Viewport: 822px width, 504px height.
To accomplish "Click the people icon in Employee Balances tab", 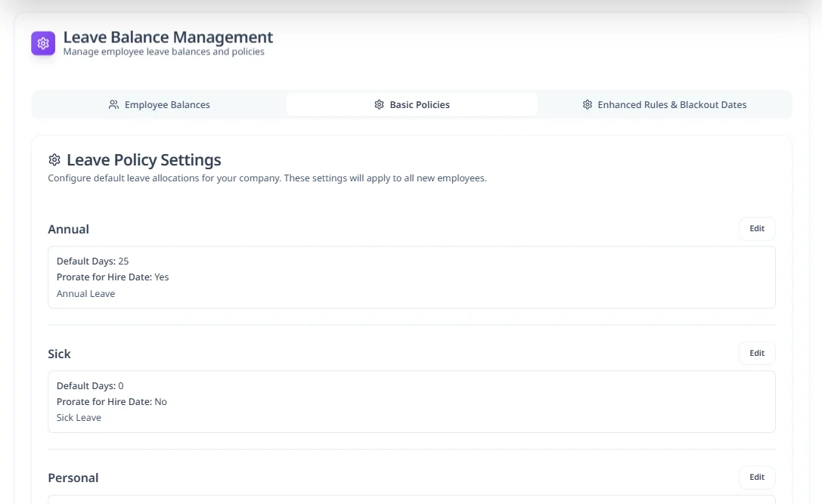I will (x=113, y=105).
